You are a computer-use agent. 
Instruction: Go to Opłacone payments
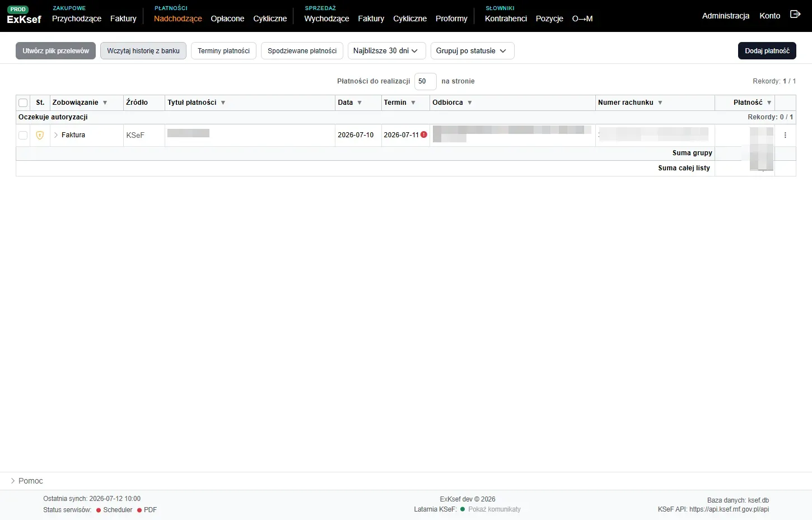pos(227,18)
